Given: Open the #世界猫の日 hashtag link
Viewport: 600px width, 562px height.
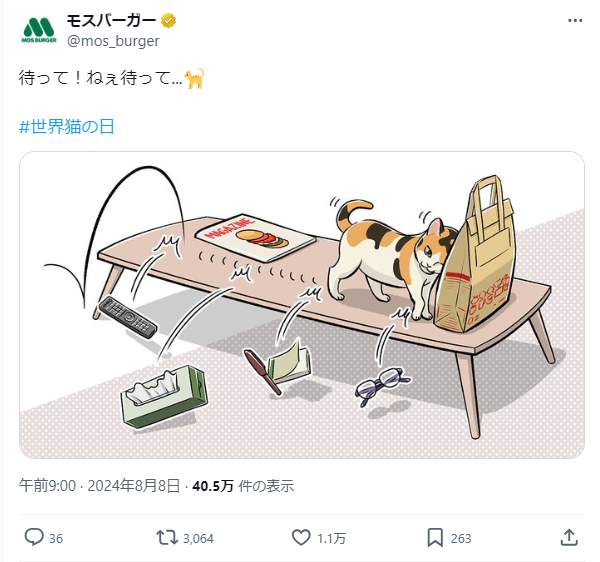Looking at the screenshot, I should click(67, 127).
